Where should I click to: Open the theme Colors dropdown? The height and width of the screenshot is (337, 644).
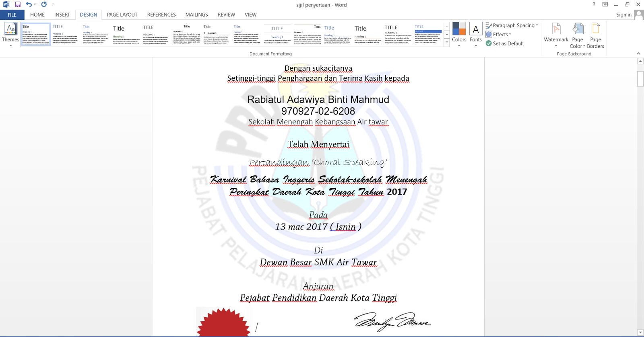click(459, 35)
